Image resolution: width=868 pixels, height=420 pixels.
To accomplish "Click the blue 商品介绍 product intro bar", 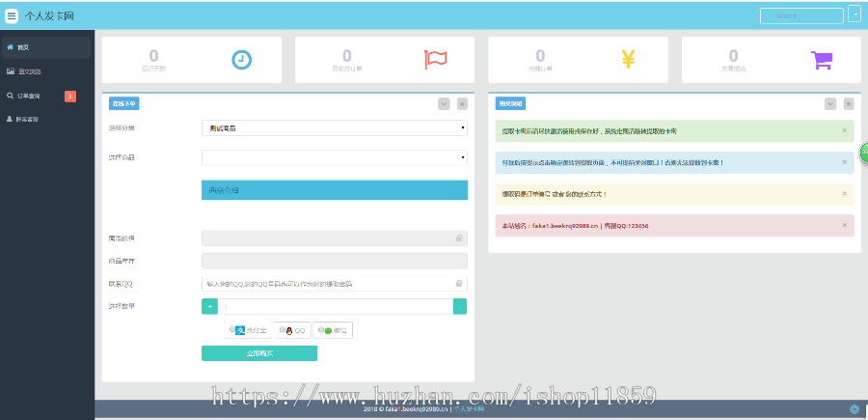I will tap(335, 190).
